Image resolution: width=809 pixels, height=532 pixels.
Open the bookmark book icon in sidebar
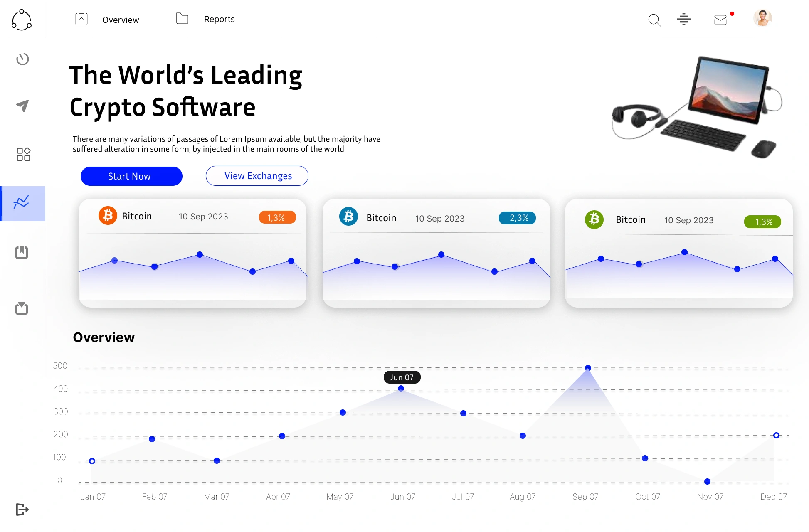[22, 252]
